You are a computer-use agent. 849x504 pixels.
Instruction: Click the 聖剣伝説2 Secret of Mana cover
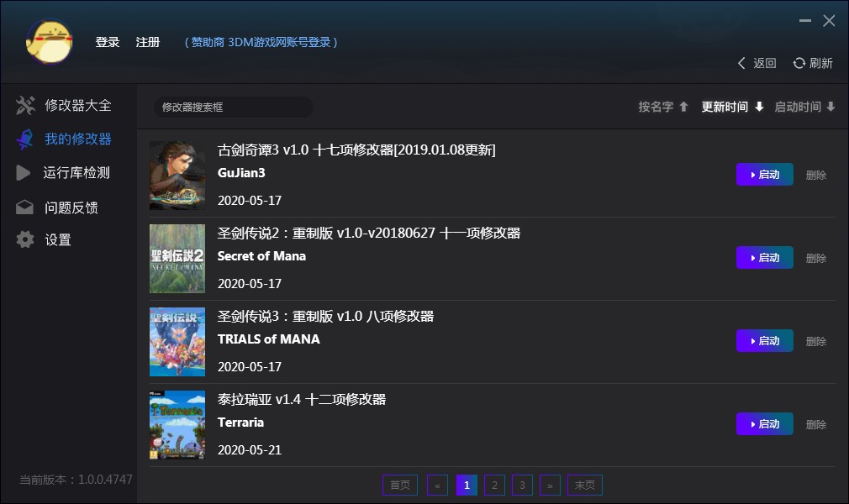177,259
